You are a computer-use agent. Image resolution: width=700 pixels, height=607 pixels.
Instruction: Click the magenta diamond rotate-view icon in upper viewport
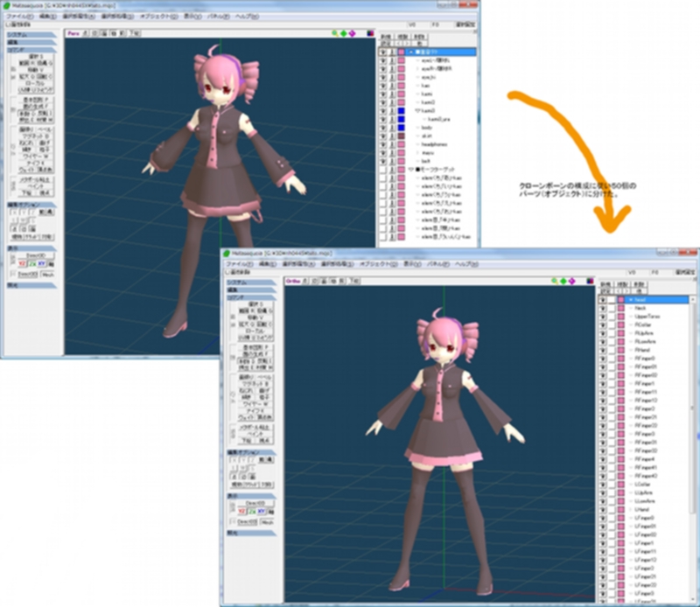[x=352, y=33]
